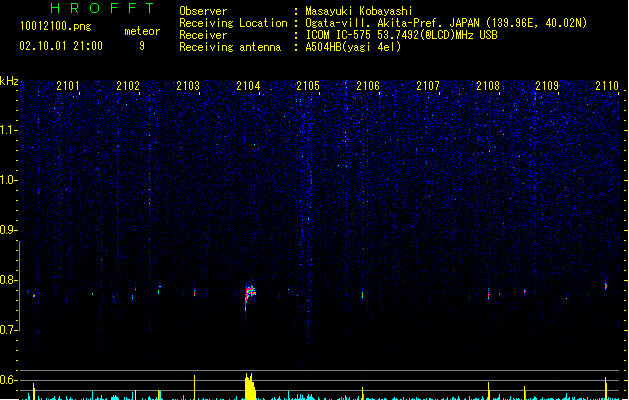This screenshot has width=629, height=400.
Task: Click the date stamp 02.10.01 21:00
Action: (61, 46)
